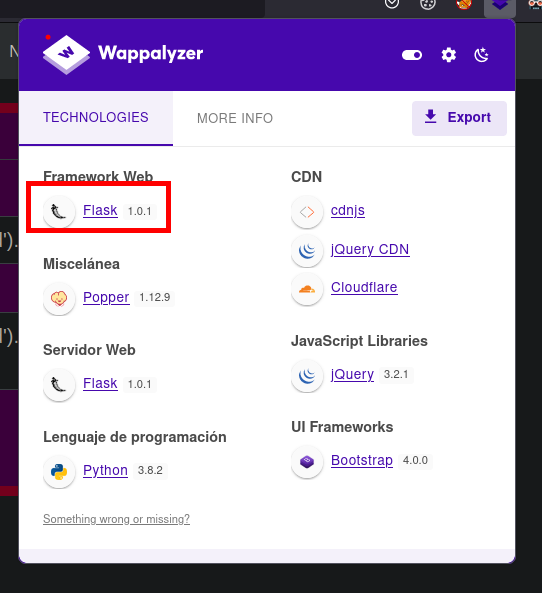Screen dimensions: 542x593
Task: Open Flask link under Framework Web
Action: (x=100, y=210)
